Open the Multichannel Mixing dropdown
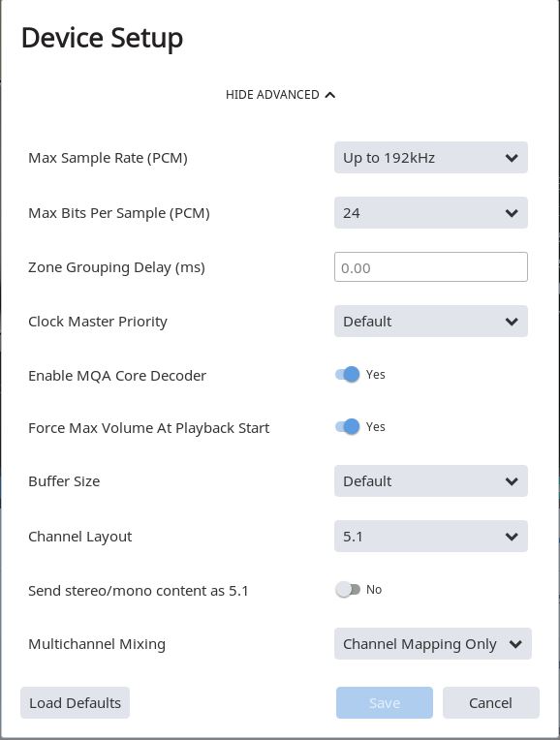The width and height of the screenshot is (560, 740). coord(432,644)
